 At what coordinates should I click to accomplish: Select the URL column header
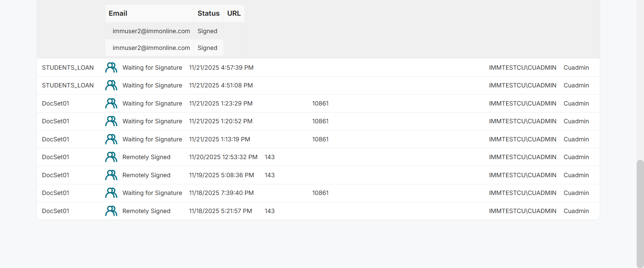click(234, 13)
